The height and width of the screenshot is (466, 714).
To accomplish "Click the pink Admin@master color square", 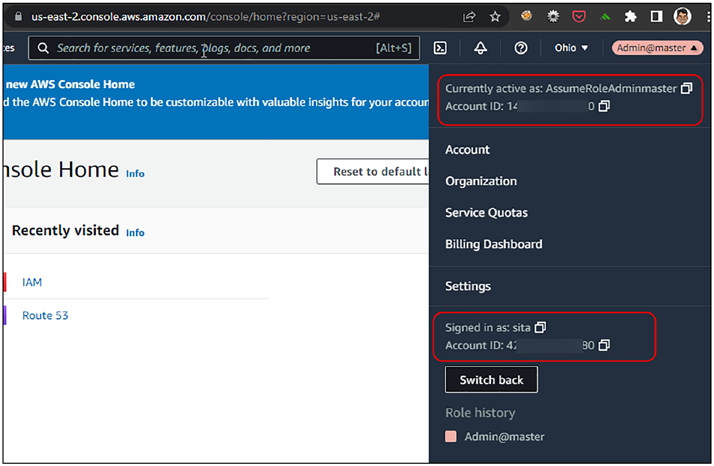I will [451, 436].
